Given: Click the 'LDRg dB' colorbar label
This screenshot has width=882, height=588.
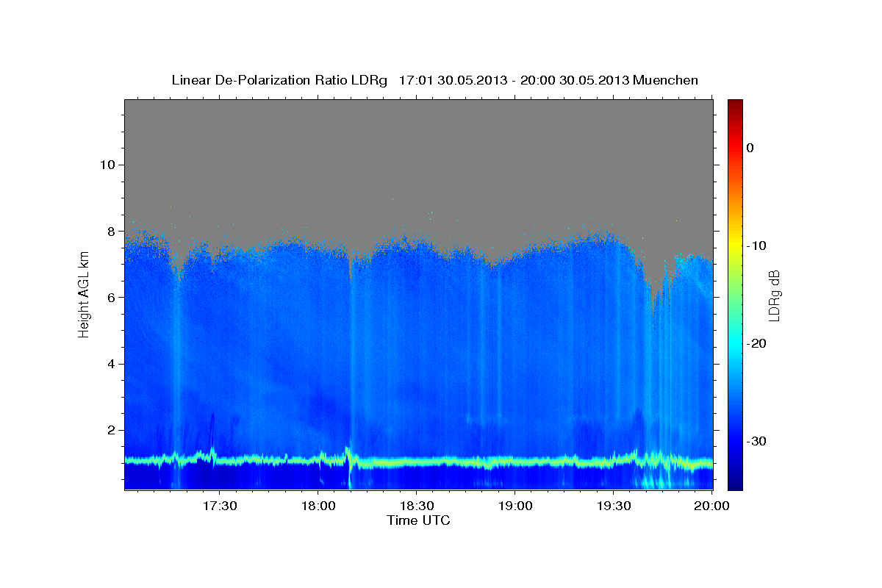Looking at the screenshot, I should pyautogui.click(x=774, y=295).
